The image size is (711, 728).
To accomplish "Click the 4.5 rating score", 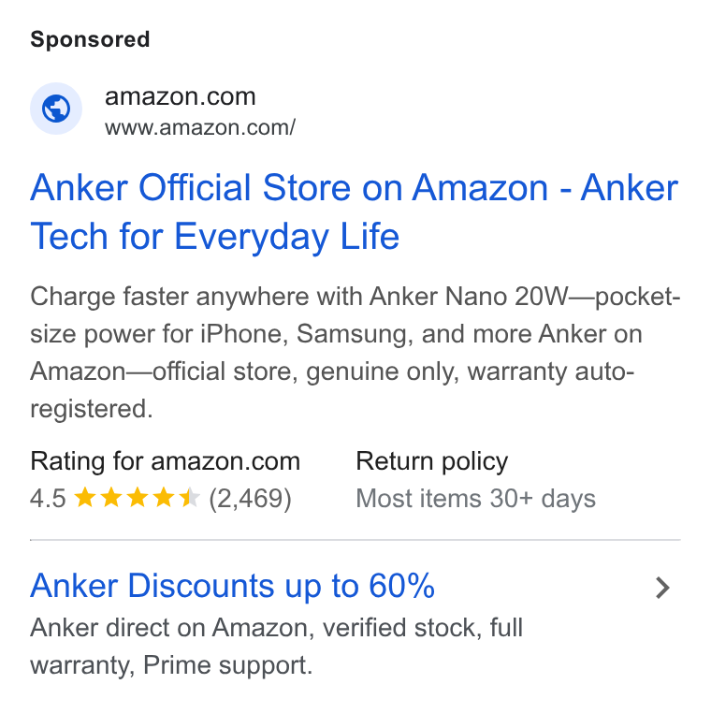I will (48, 498).
